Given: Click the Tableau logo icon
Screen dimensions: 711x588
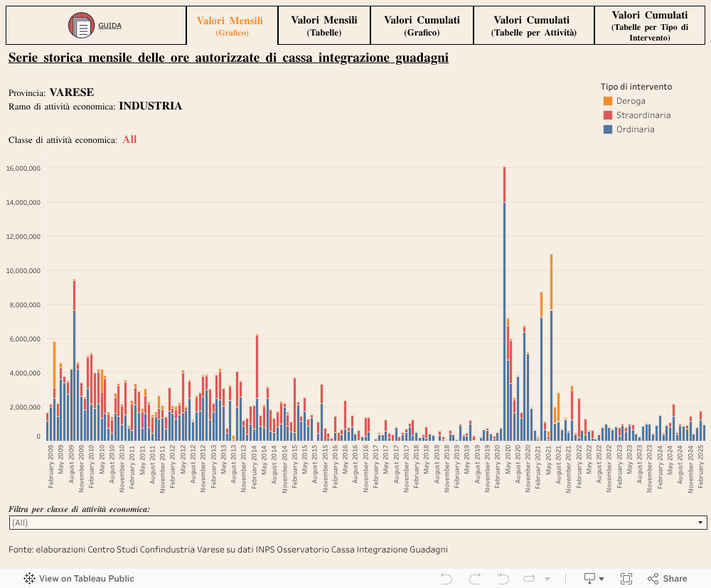Looking at the screenshot, I should point(30,579).
